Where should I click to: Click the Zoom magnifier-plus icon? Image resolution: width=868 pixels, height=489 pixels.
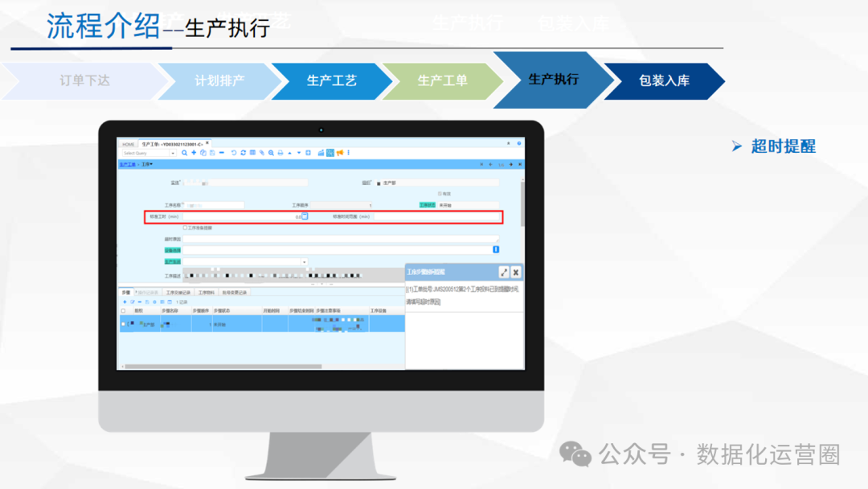click(272, 153)
